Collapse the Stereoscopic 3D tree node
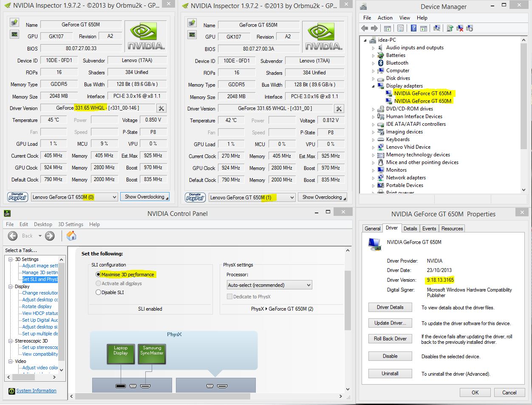The width and height of the screenshot is (532, 405). 11,341
